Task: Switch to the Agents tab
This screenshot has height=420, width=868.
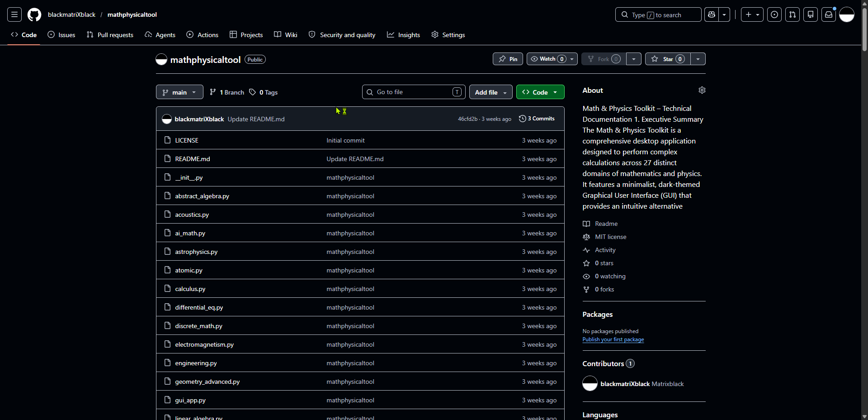Action: pyautogui.click(x=160, y=35)
